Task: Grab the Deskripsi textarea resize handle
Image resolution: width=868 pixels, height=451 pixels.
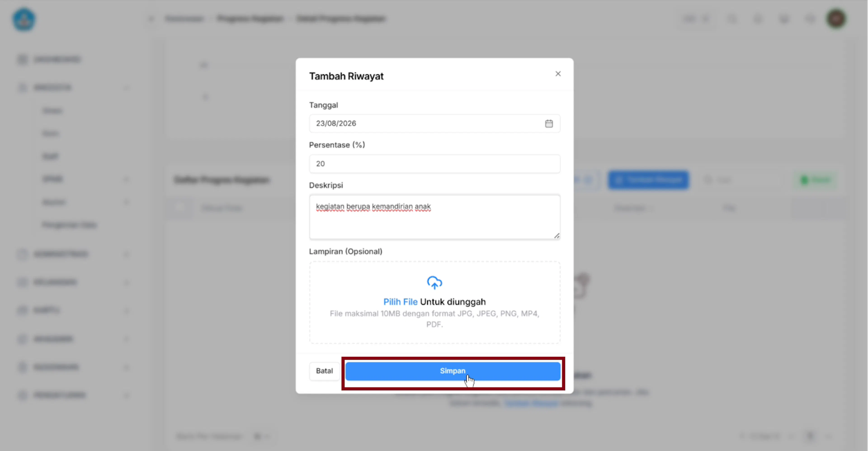Action: pos(557,236)
